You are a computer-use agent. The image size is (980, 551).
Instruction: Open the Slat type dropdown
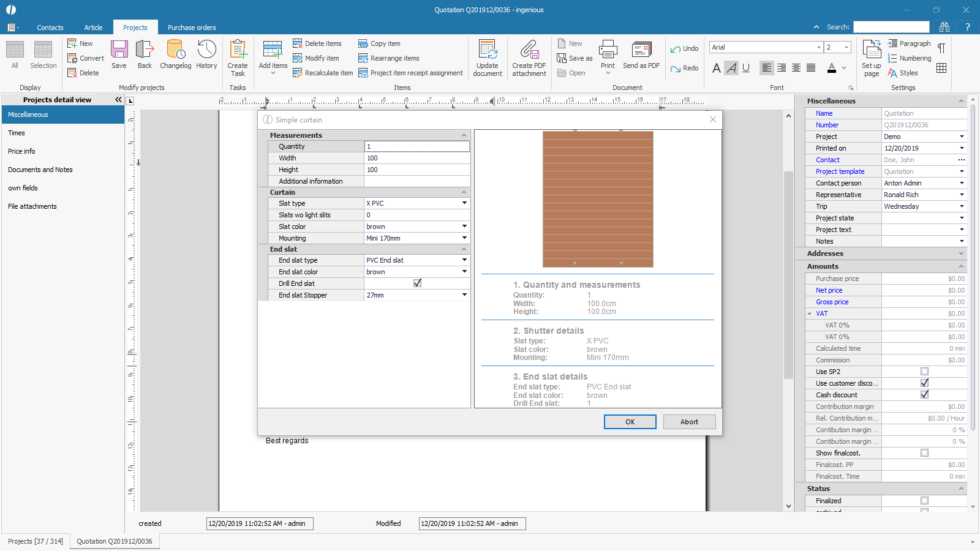tap(464, 203)
